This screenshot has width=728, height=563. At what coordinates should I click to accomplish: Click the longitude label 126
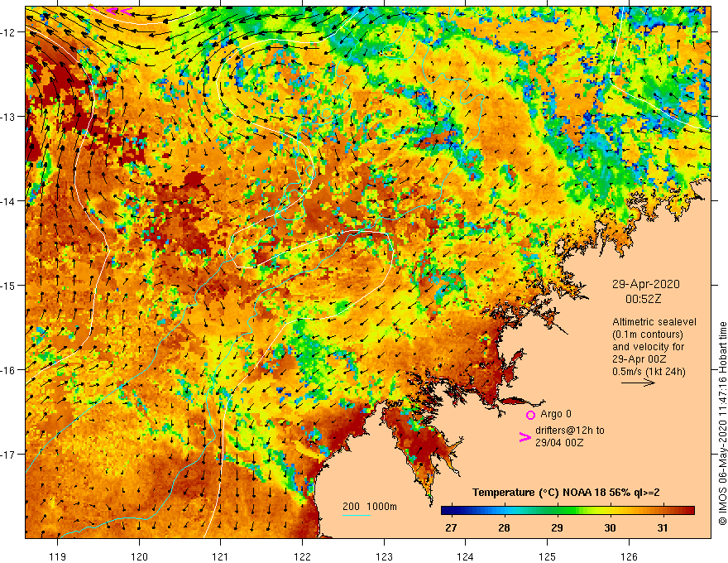[x=629, y=556]
